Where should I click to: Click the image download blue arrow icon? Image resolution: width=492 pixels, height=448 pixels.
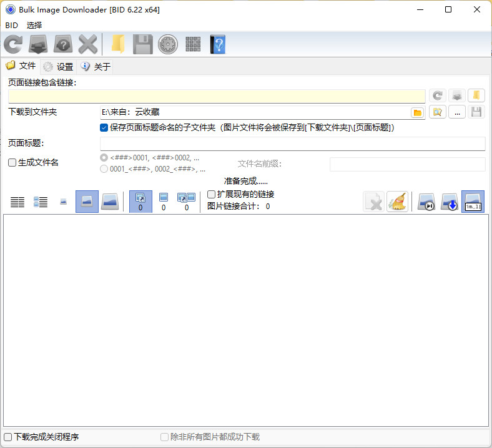coord(450,202)
